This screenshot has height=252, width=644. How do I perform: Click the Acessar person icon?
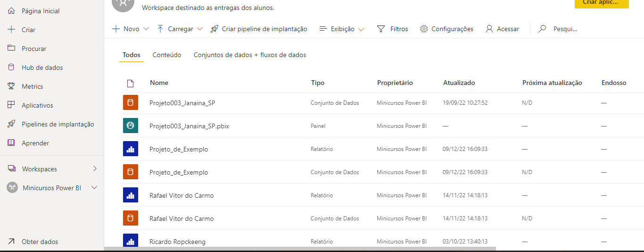489,29
